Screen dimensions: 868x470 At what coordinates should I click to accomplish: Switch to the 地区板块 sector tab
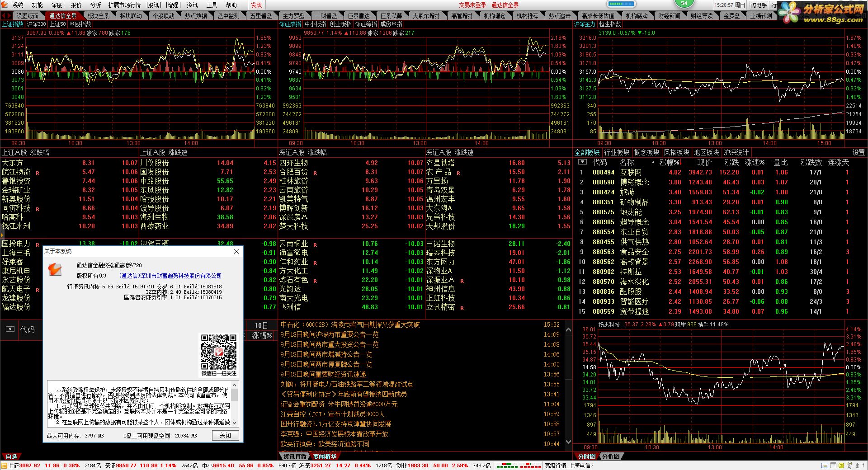(x=706, y=152)
